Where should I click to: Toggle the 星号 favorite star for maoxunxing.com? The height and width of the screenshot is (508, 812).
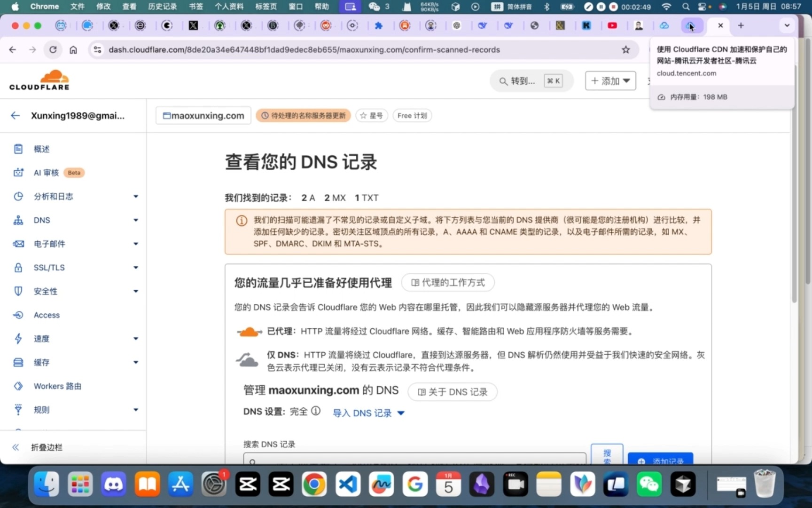[371, 115]
